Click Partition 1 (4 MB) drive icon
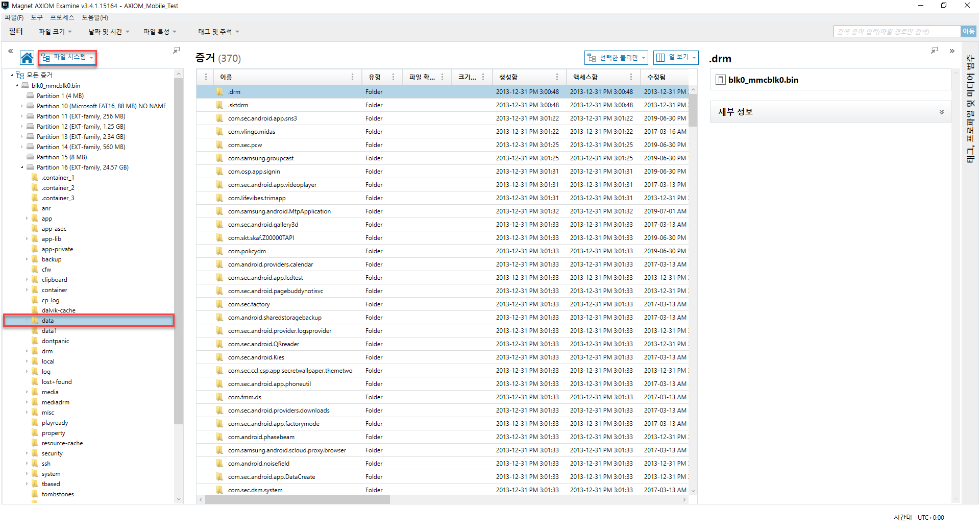This screenshot has height=531, width=980. (x=30, y=95)
